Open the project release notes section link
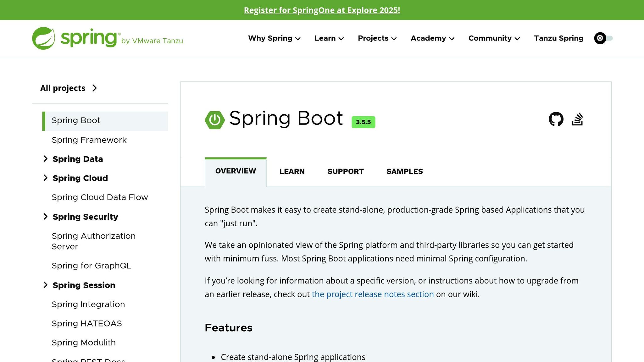This screenshot has width=644, height=362. pyautogui.click(x=373, y=294)
